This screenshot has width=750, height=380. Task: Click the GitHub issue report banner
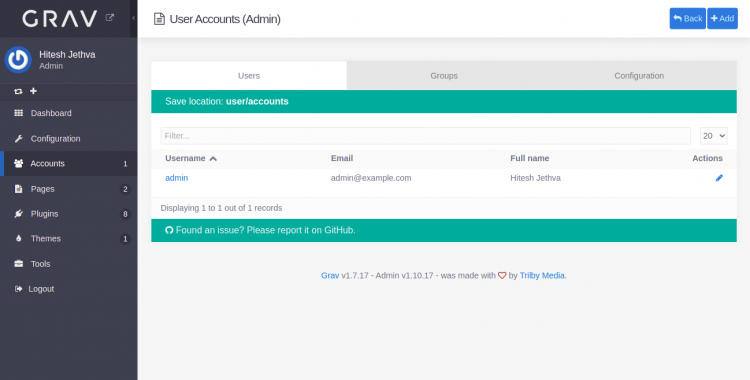tap(444, 230)
